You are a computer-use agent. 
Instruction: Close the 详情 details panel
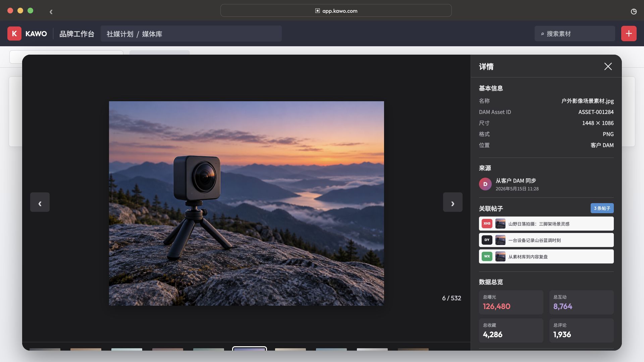click(x=608, y=66)
